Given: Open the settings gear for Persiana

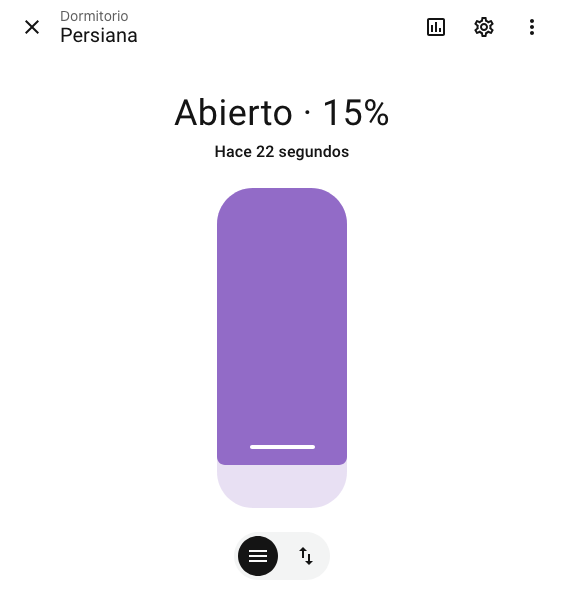Looking at the screenshot, I should point(484,27).
